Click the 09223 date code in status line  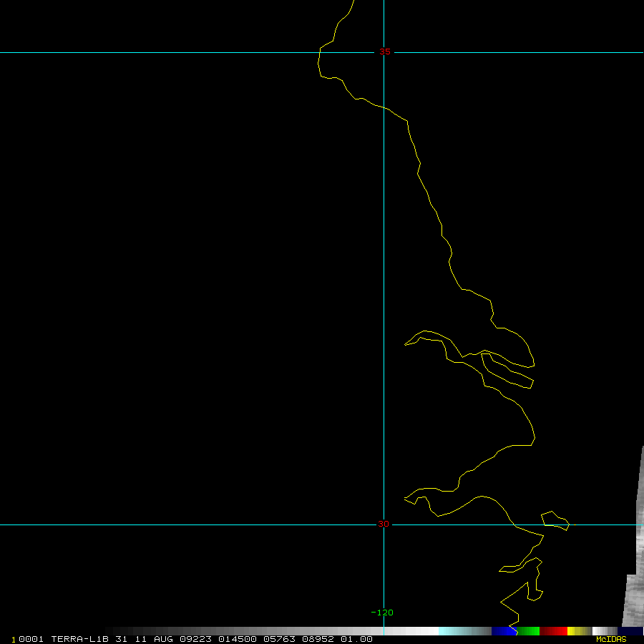[x=195, y=639]
